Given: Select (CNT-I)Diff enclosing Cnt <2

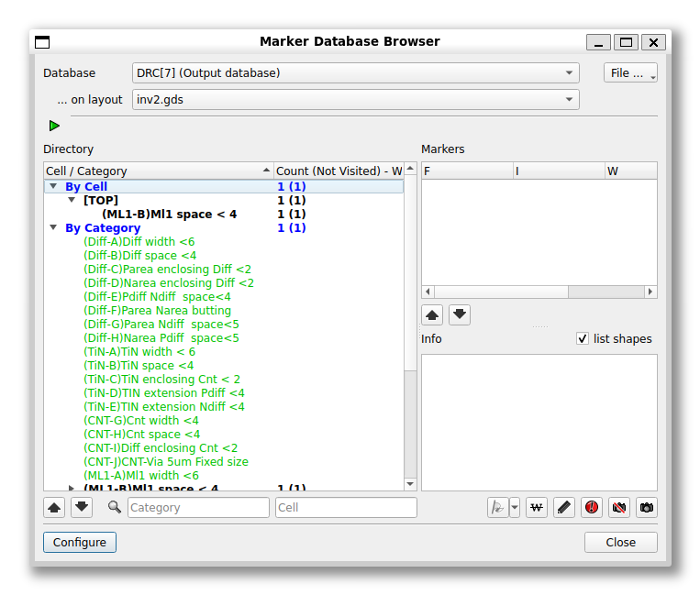Looking at the screenshot, I should 161,448.
